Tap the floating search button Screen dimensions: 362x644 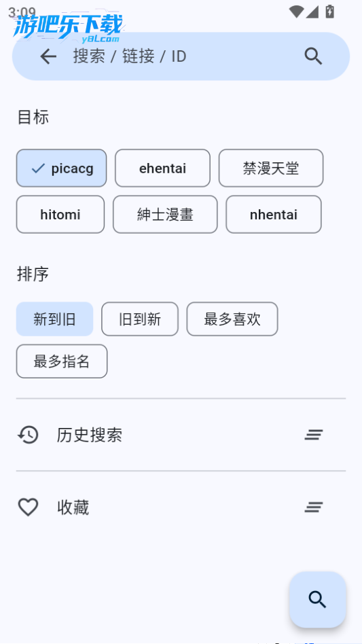[318, 600]
